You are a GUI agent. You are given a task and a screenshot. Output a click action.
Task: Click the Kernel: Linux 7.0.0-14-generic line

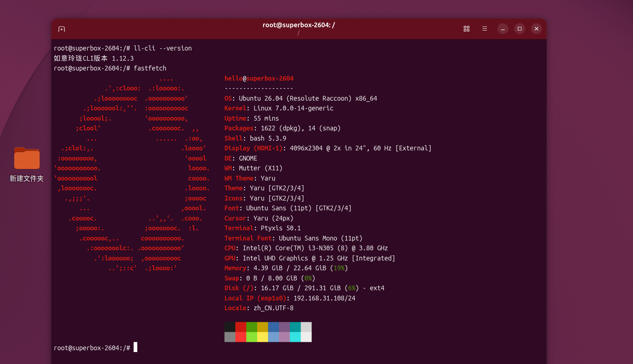pos(279,108)
